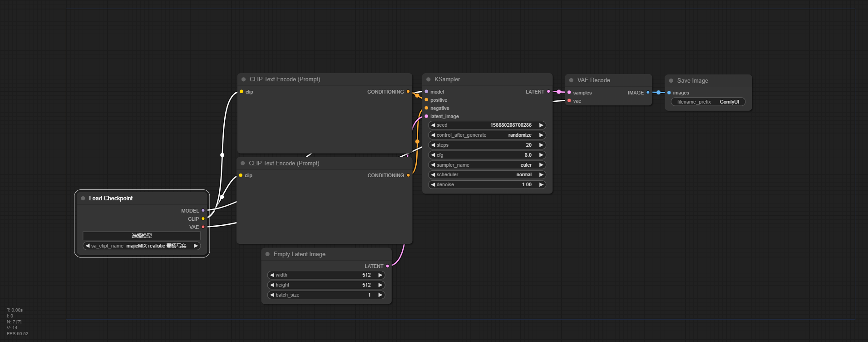The image size is (868, 342).
Task: Open the scheduler normal dropdown
Action: pyautogui.click(x=487, y=175)
